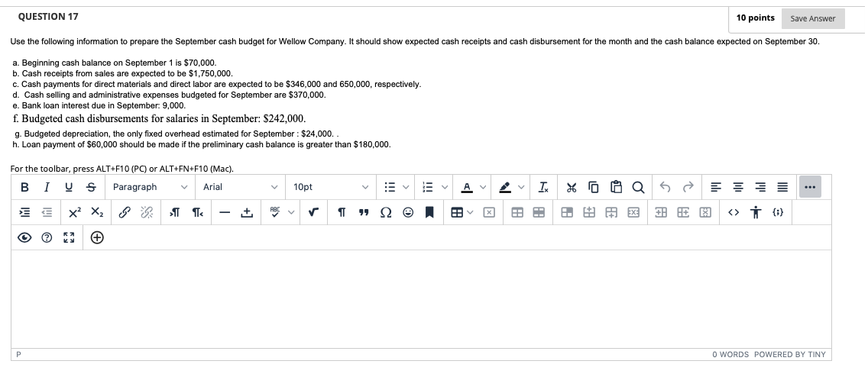Viewport: 868px width, 377px height.
Task: Insert a numbered list
Action: [x=427, y=188]
